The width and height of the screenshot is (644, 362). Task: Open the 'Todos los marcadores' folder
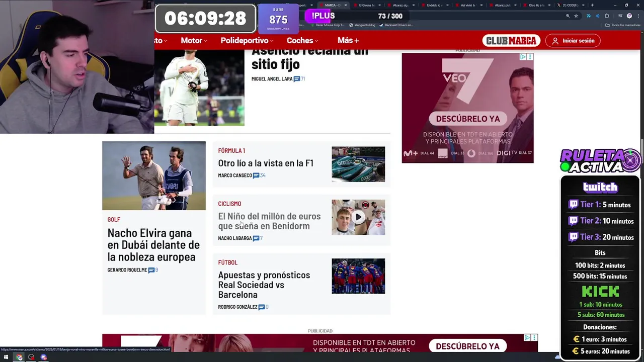[622, 25]
